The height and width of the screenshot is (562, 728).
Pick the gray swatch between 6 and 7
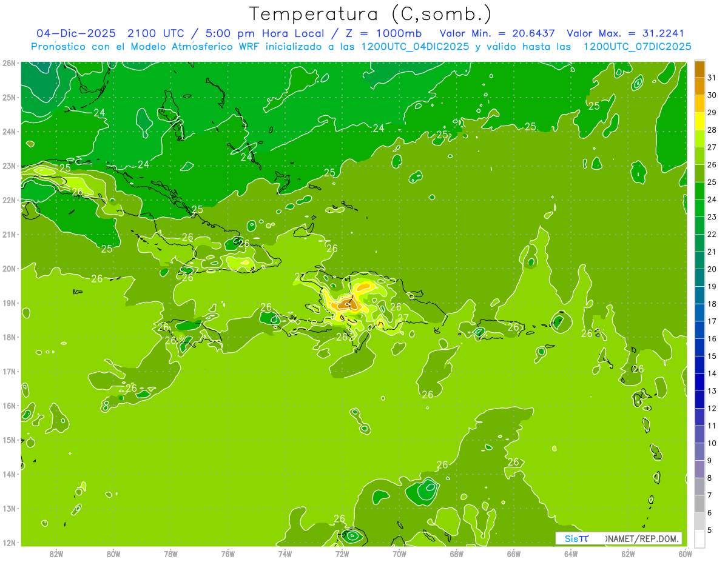[x=699, y=504]
